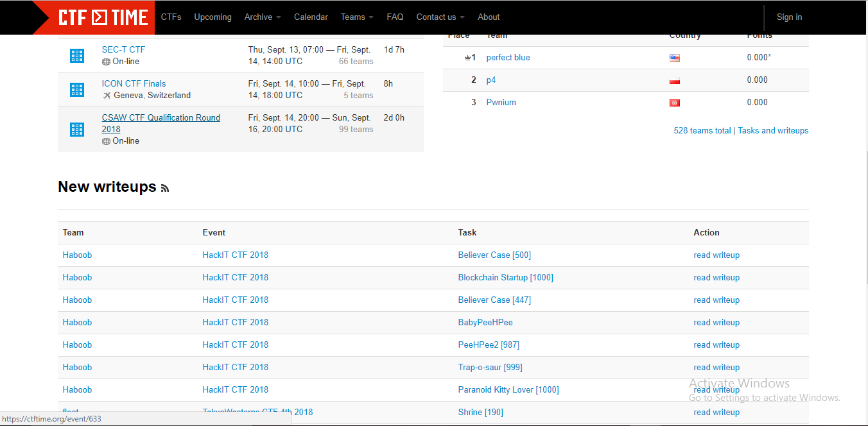The image size is (868, 426).
Task: Click the Sign in link
Action: click(789, 17)
